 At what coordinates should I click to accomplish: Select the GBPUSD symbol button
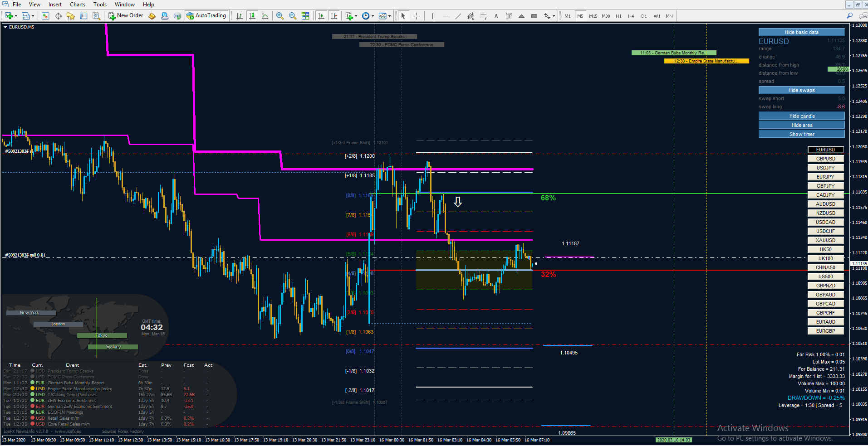pyautogui.click(x=825, y=159)
